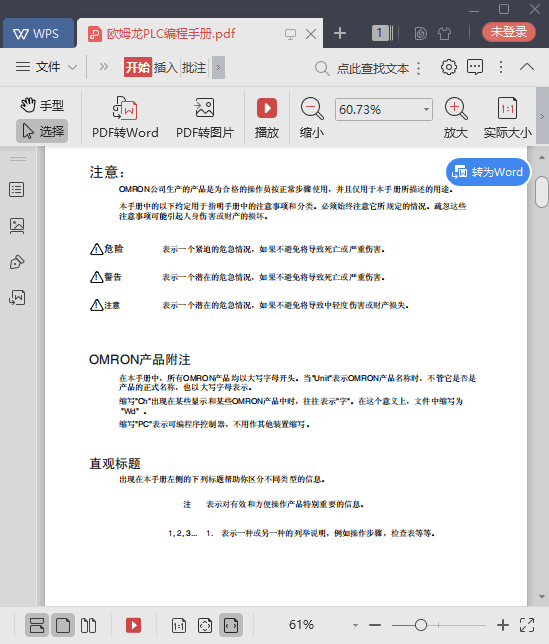Click the 未登录 login button
Screen dimensions: 549x644
[509, 32]
